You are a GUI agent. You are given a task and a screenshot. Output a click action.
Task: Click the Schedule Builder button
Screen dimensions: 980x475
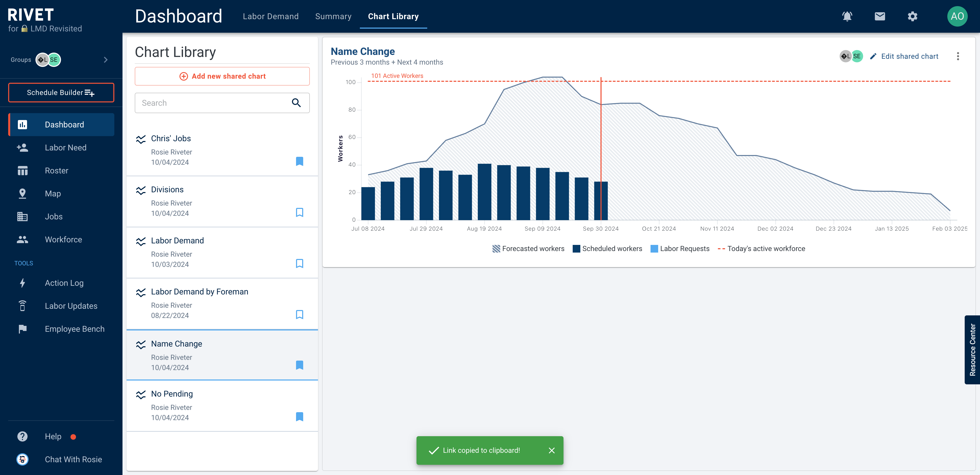coord(61,92)
